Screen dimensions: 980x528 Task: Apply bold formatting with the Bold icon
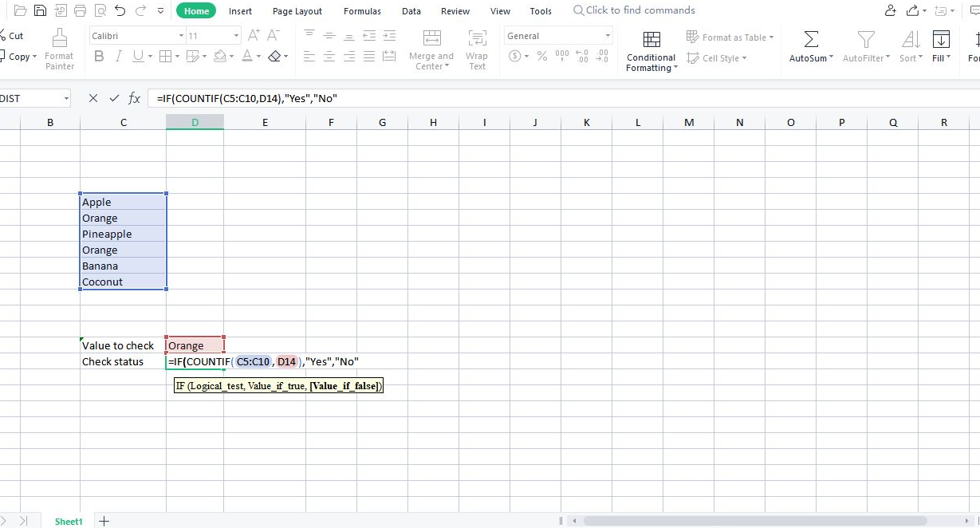pos(99,57)
